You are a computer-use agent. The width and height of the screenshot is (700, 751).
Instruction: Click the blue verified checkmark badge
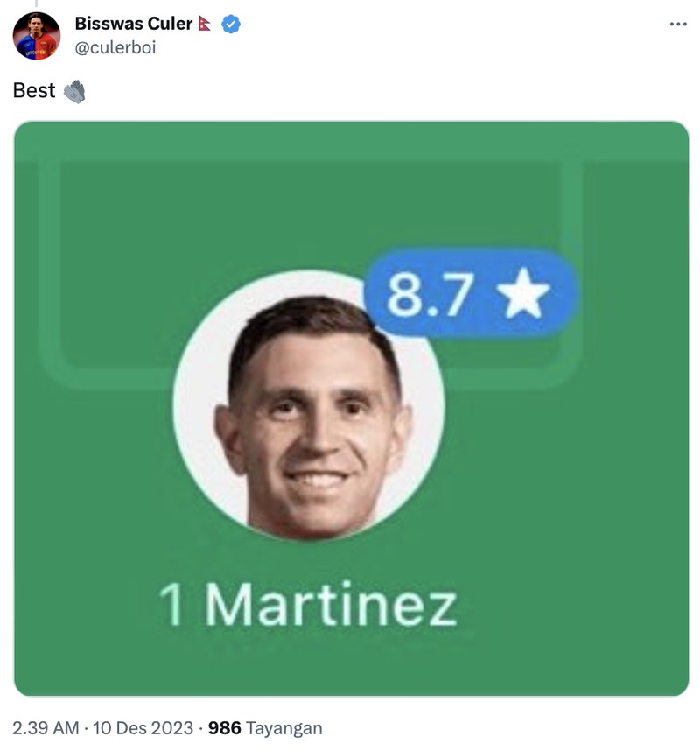pos(230,25)
